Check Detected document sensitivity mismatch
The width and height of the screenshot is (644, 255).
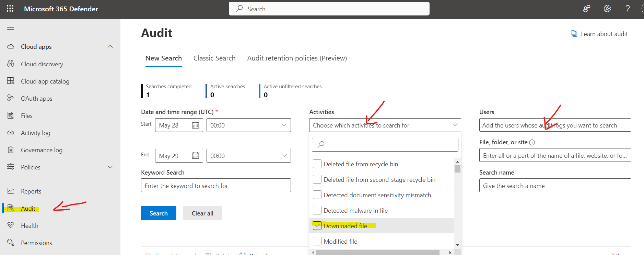point(317,195)
